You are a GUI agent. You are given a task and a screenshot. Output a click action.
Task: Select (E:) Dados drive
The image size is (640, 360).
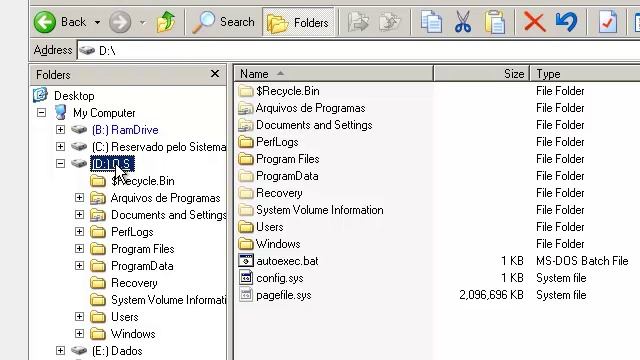pos(117,351)
